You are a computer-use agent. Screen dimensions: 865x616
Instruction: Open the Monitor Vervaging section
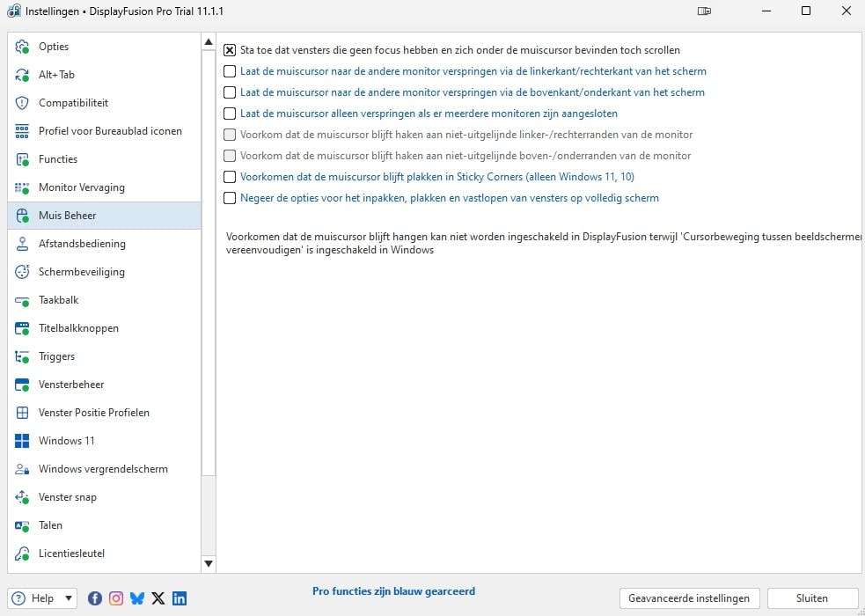pos(104,187)
